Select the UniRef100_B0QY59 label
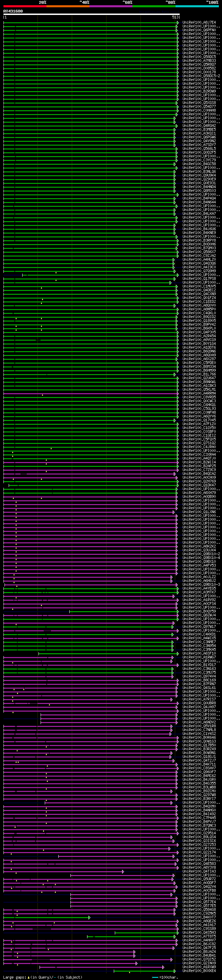 [x=199, y=612]
